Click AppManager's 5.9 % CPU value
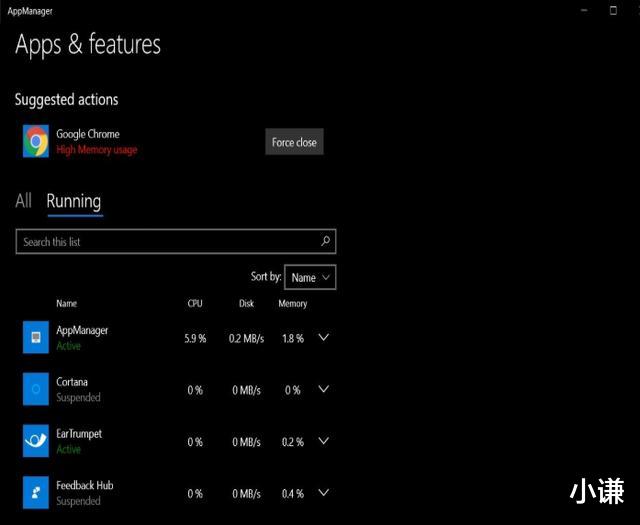Viewport: 640px width, 525px height. 195,338
